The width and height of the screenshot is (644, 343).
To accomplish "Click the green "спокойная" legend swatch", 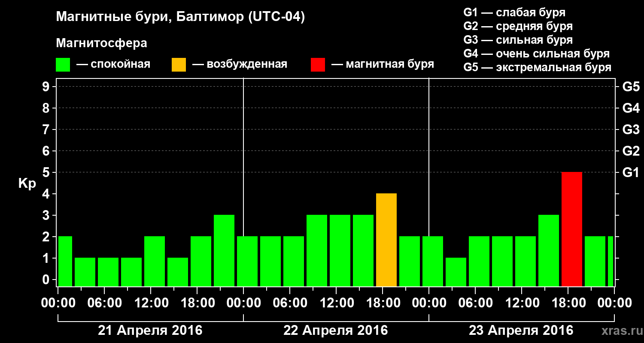I will tap(63, 65).
